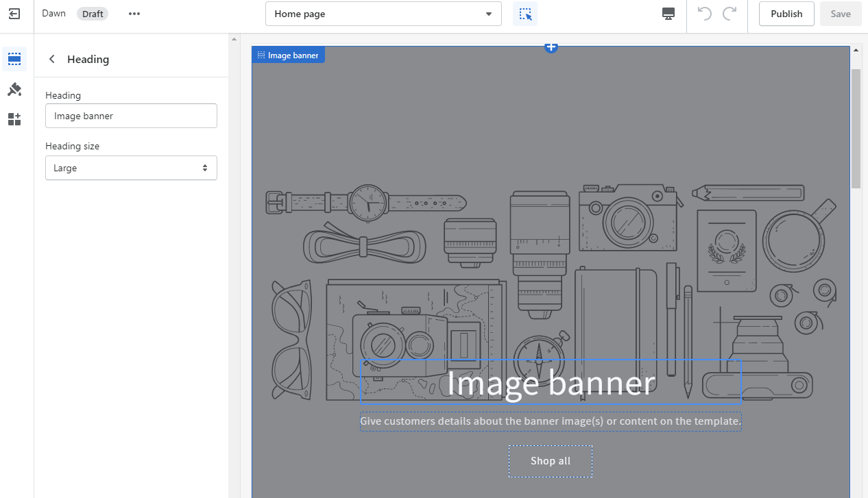The image size is (868, 498).
Task: Select the Image banner heading in preview
Action: [551, 382]
